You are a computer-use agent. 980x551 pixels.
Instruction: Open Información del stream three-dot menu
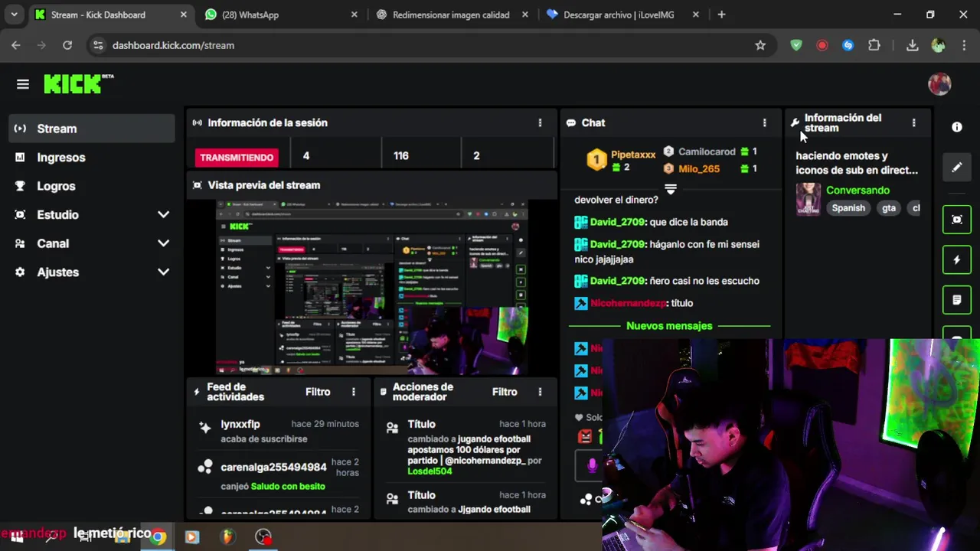point(913,122)
